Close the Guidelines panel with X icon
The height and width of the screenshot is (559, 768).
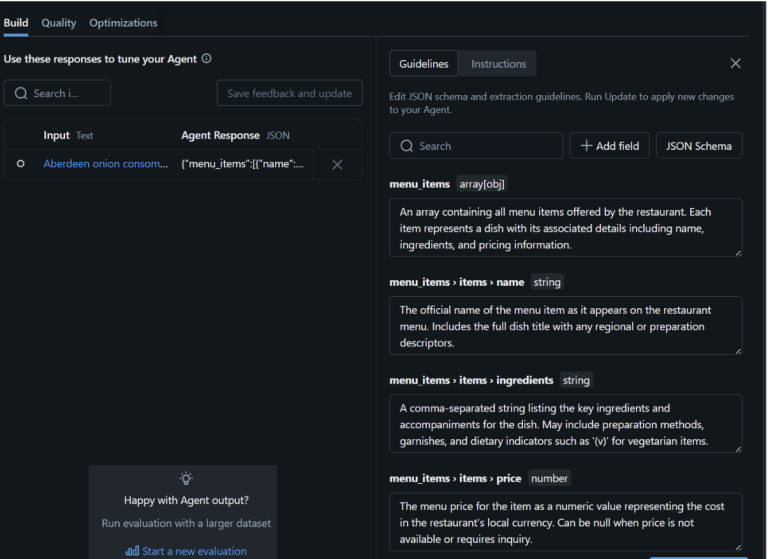tap(736, 64)
